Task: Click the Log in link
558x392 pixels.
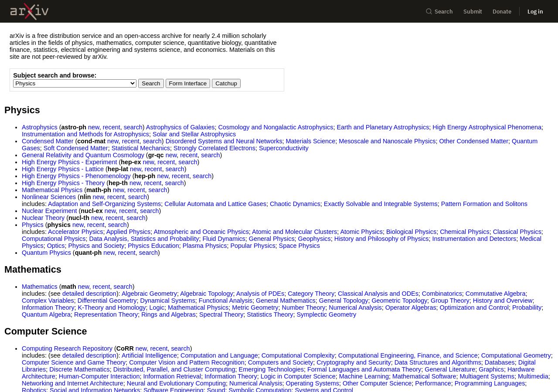Action: click(535, 11)
